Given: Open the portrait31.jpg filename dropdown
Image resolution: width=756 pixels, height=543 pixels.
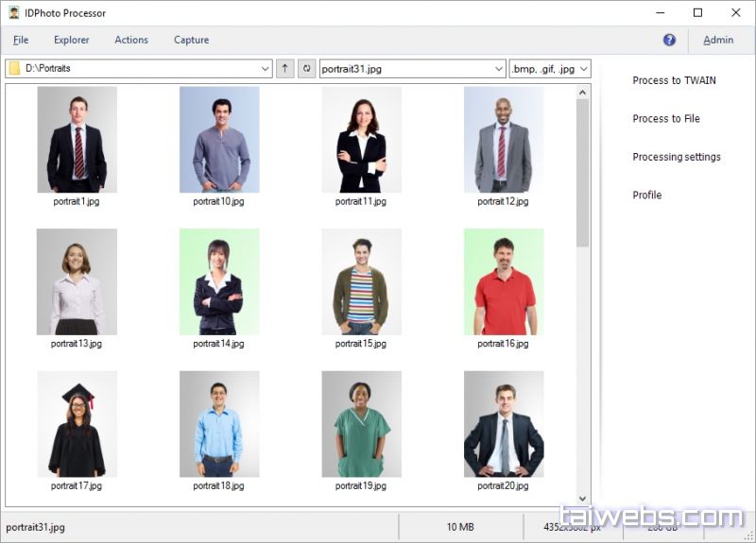Looking at the screenshot, I should [x=499, y=69].
